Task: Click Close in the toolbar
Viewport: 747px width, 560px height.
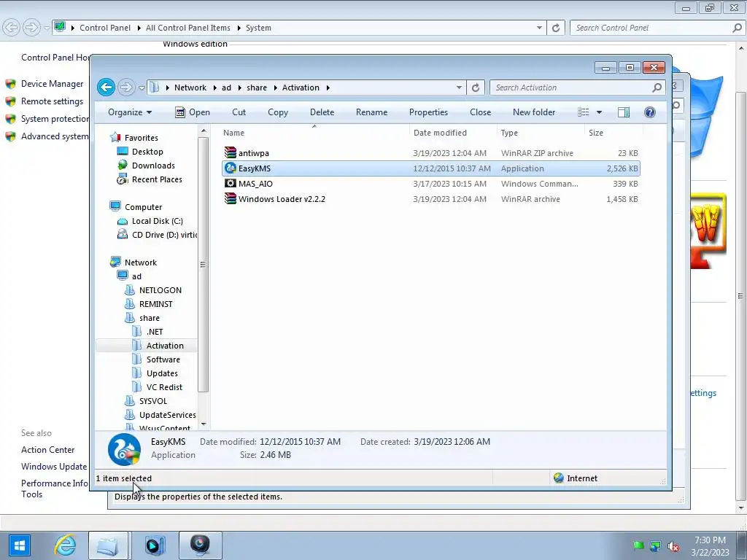Action: pyautogui.click(x=480, y=112)
